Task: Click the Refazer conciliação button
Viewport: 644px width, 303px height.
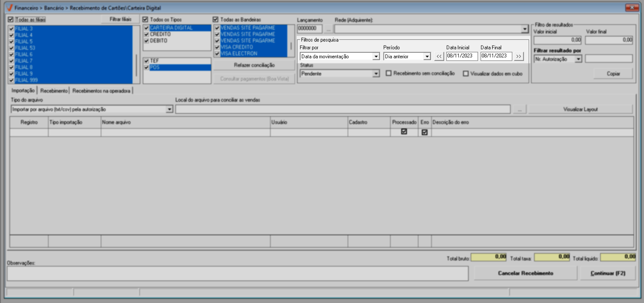Action: click(254, 65)
